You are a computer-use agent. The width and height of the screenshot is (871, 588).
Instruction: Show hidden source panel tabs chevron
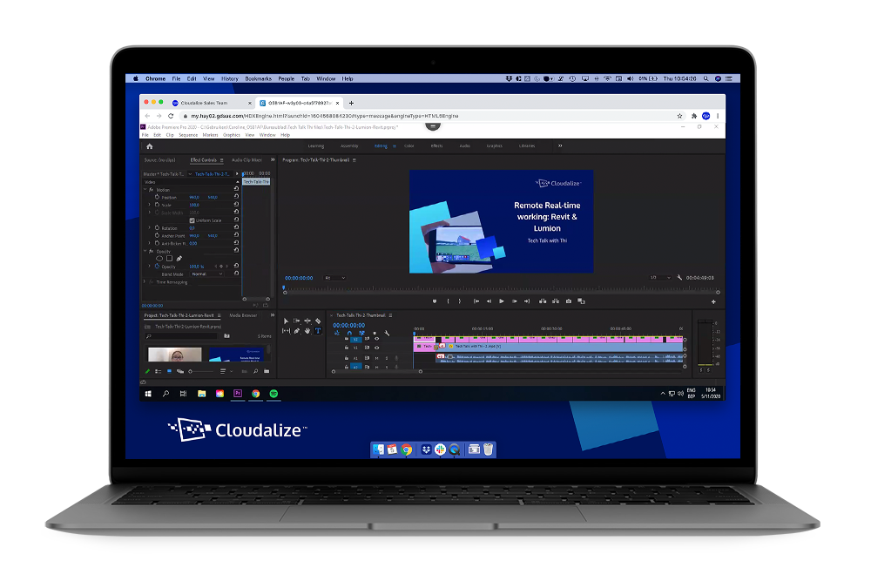pyautogui.click(x=272, y=159)
